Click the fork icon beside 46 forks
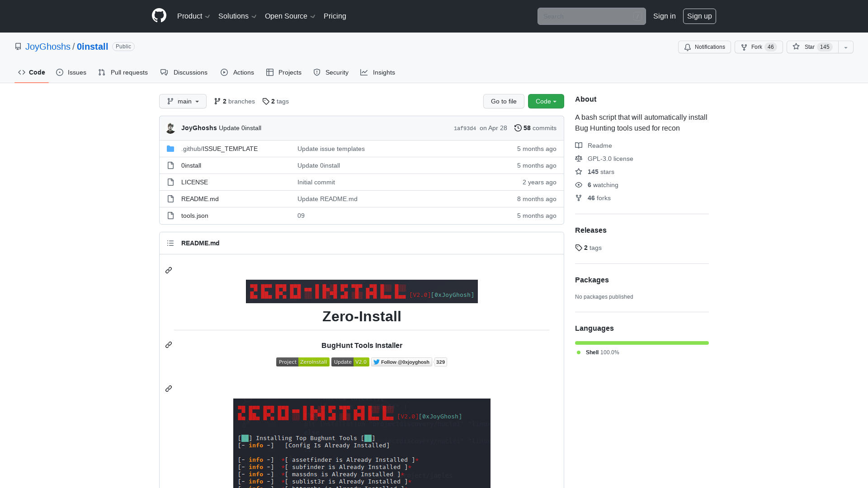868x488 pixels. pyautogui.click(x=579, y=198)
